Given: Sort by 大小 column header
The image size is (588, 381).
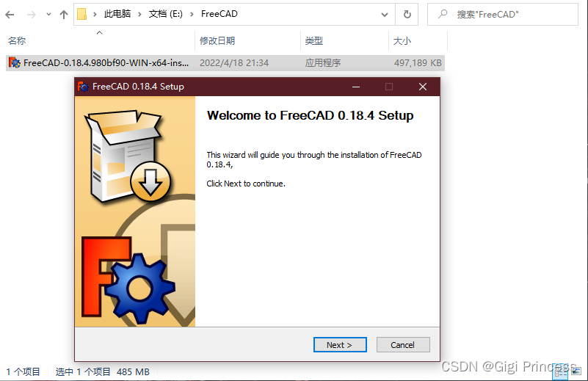Looking at the screenshot, I should point(402,40).
